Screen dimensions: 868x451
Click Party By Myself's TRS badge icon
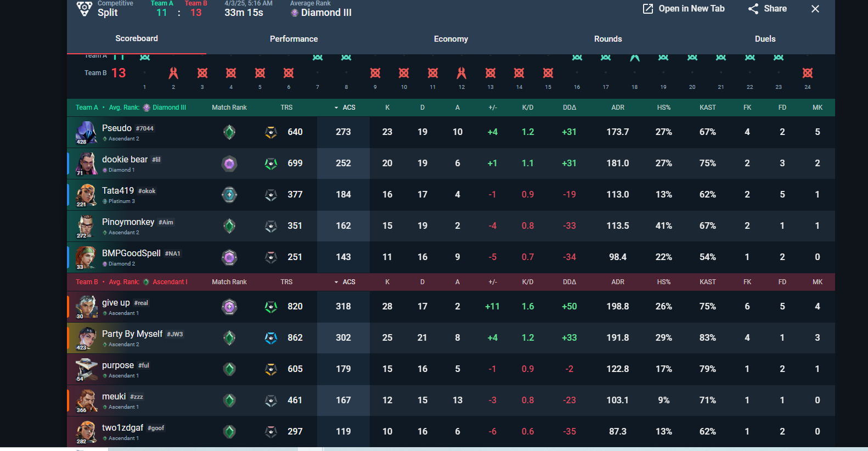pos(271,338)
